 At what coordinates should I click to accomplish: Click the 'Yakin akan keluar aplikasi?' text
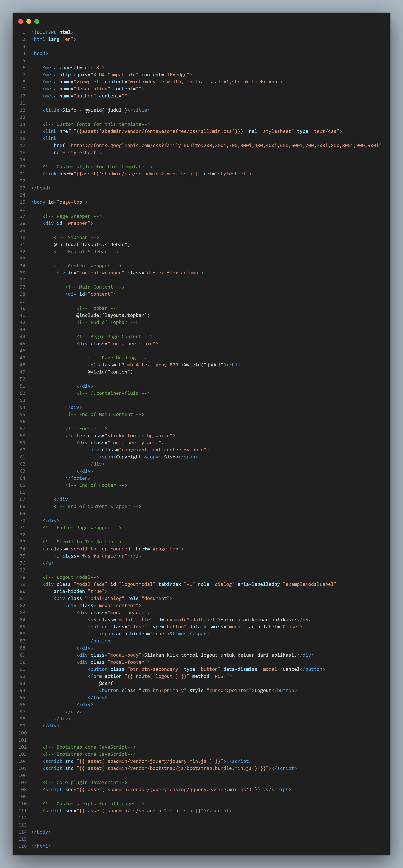click(x=258, y=620)
